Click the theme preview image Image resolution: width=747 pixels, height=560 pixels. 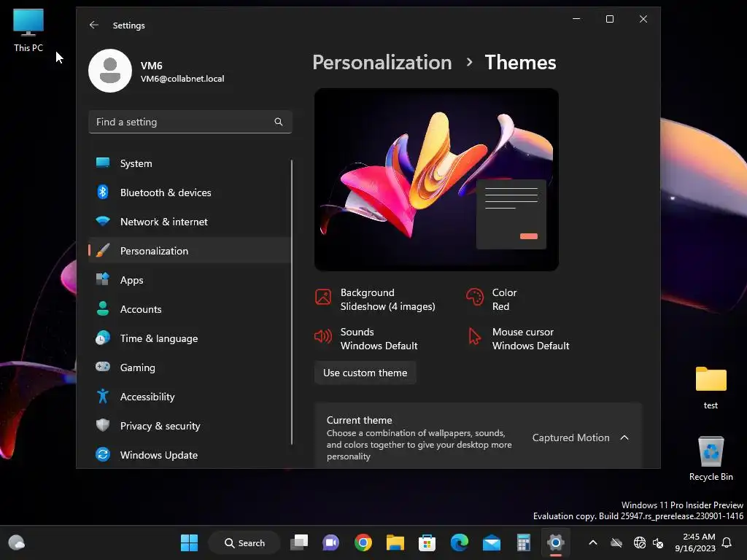436,179
